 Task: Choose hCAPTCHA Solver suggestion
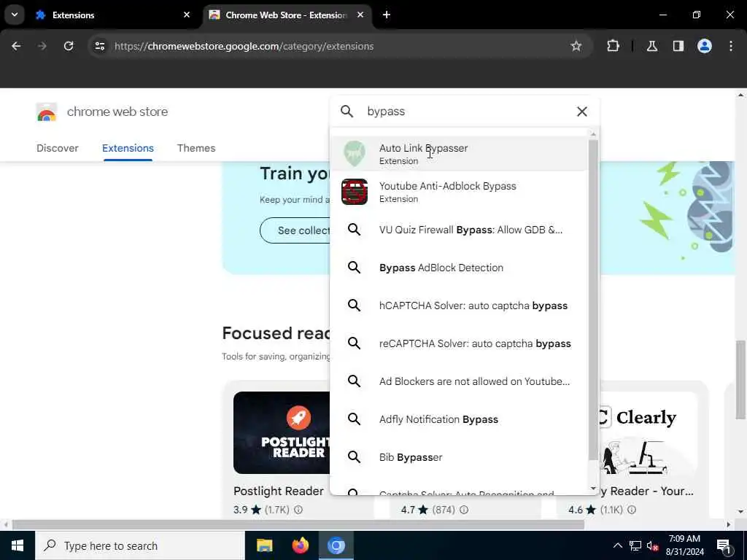(459, 306)
